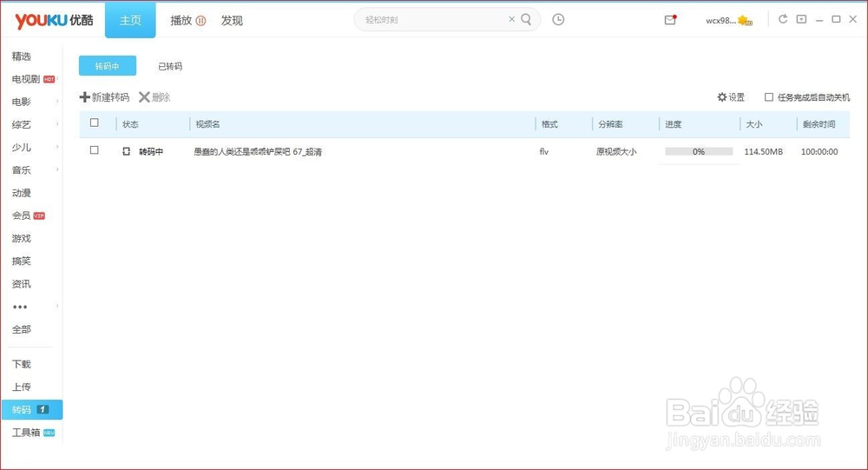The width and height of the screenshot is (868, 470).
Task: Open the watch history clock icon
Action: [558, 19]
